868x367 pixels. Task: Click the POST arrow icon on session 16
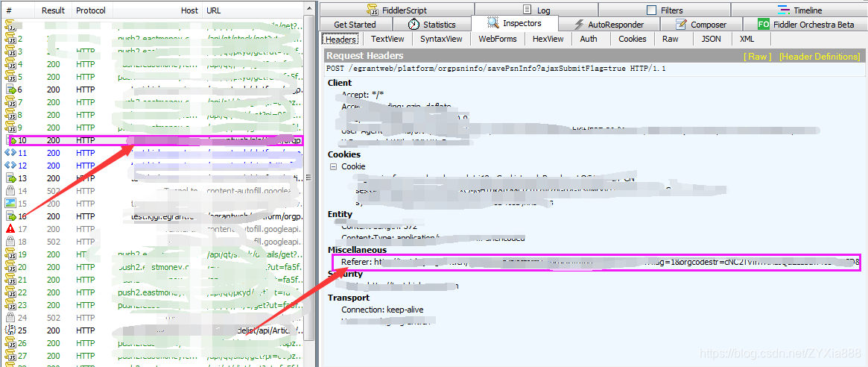tap(10, 216)
